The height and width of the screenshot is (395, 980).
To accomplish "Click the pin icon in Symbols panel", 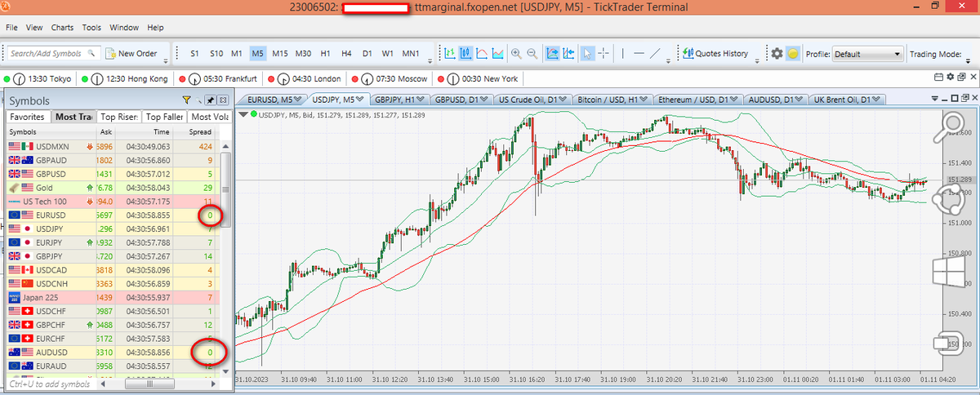I will 211,100.
